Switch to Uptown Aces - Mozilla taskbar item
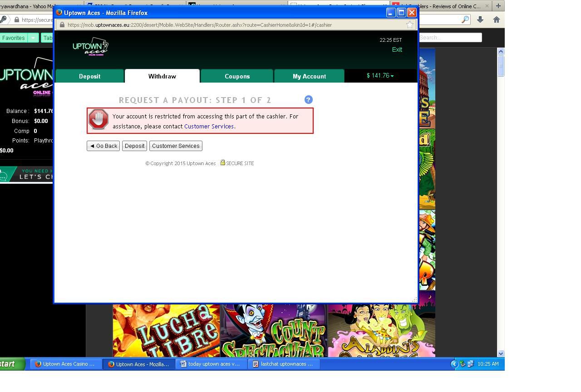The image size is (581, 392). pyautogui.click(x=139, y=364)
